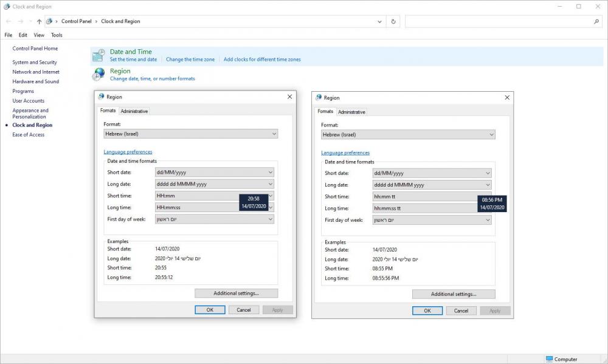This screenshot has height=364, width=608.
Task: Open Programs category
Action: click(23, 91)
